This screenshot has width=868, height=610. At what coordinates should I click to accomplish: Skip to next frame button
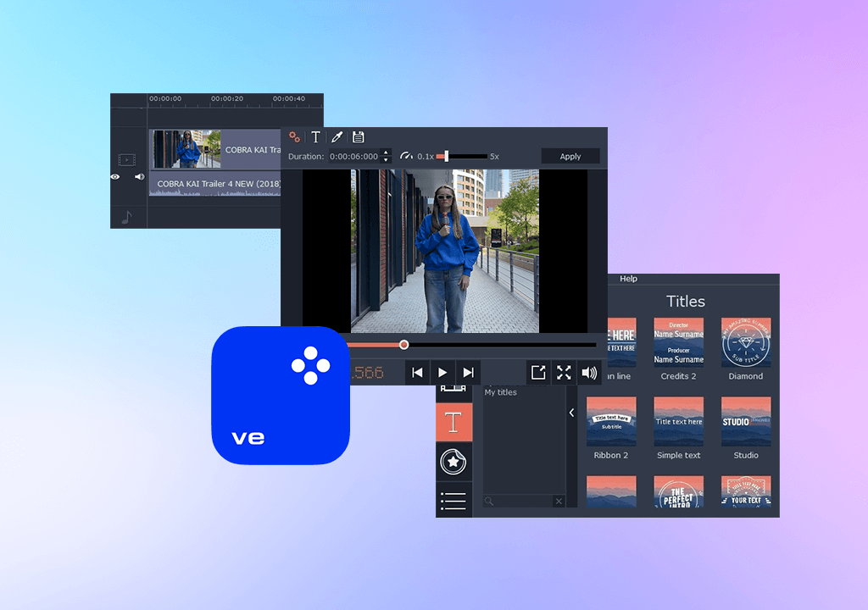click(x=468, y=373)
